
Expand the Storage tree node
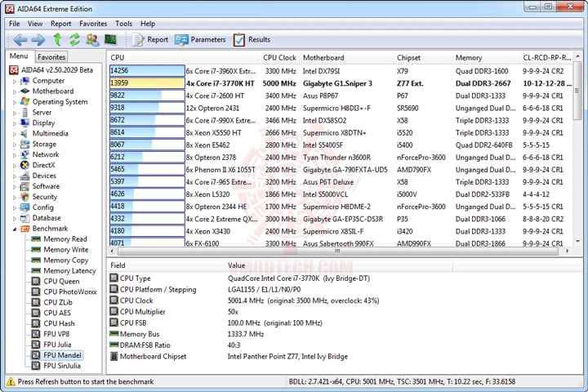15,145
